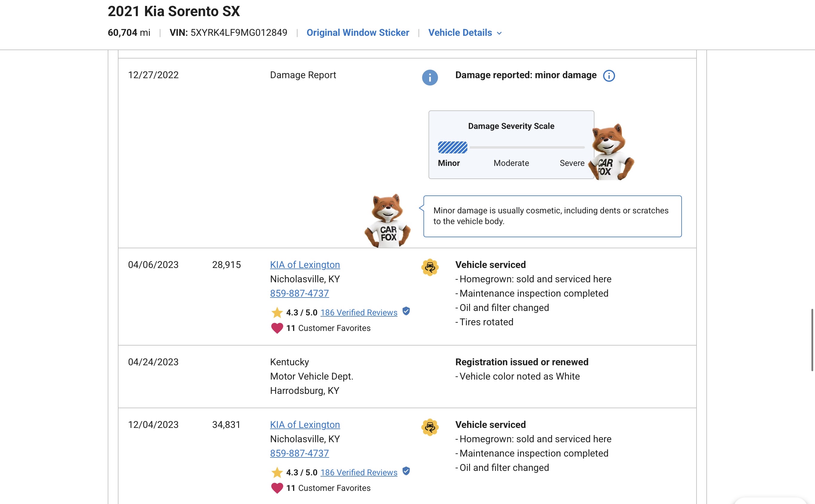Open 186 Verified Reviews for 12/04/2023 entry
The width and height of the screenshot is (815, 504).
[359, 472]
